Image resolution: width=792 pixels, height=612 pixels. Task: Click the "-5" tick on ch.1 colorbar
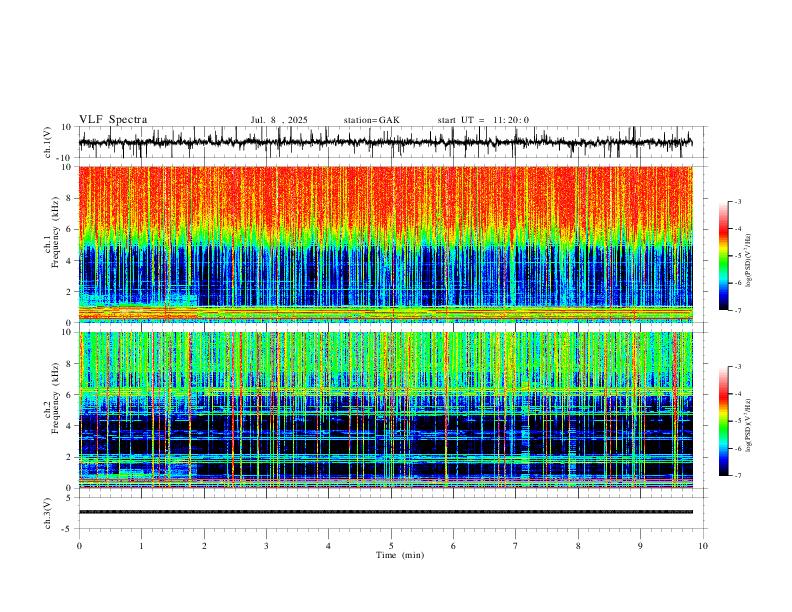tap(738, 256)
